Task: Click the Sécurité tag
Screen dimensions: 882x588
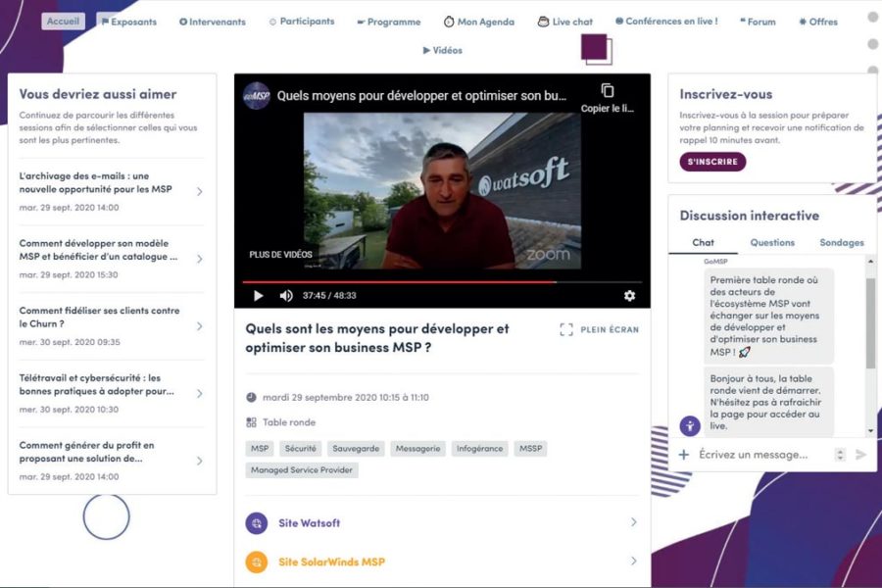Action: point(301,449)
